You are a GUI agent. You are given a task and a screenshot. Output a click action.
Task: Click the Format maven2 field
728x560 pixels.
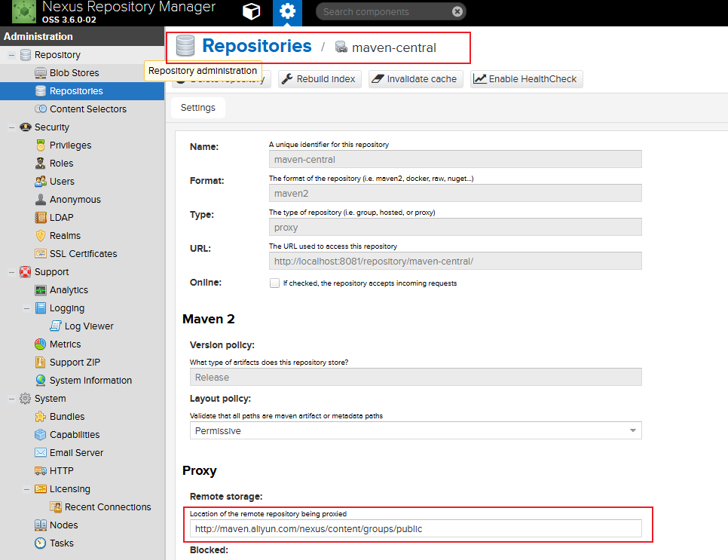(x=455, y=193)
